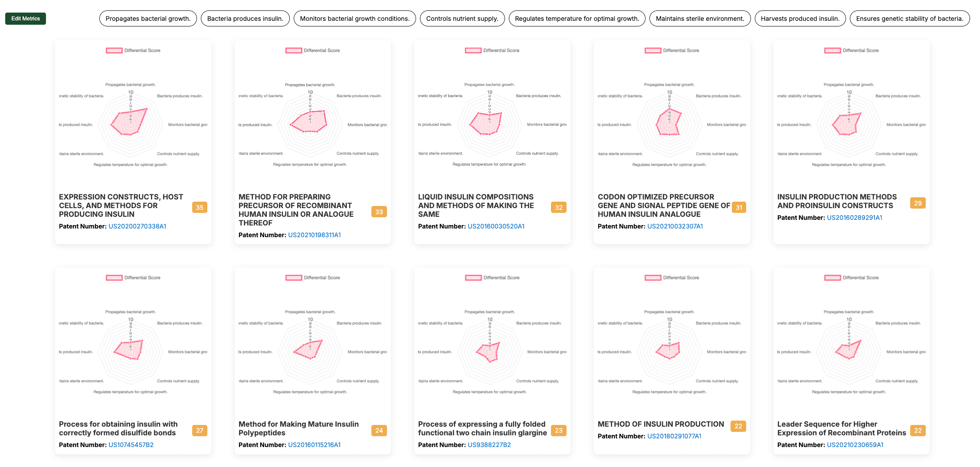Open the US9388227B2 patent link
The width and height of the screenshot is (980, 467).
[x=489, y=445]
